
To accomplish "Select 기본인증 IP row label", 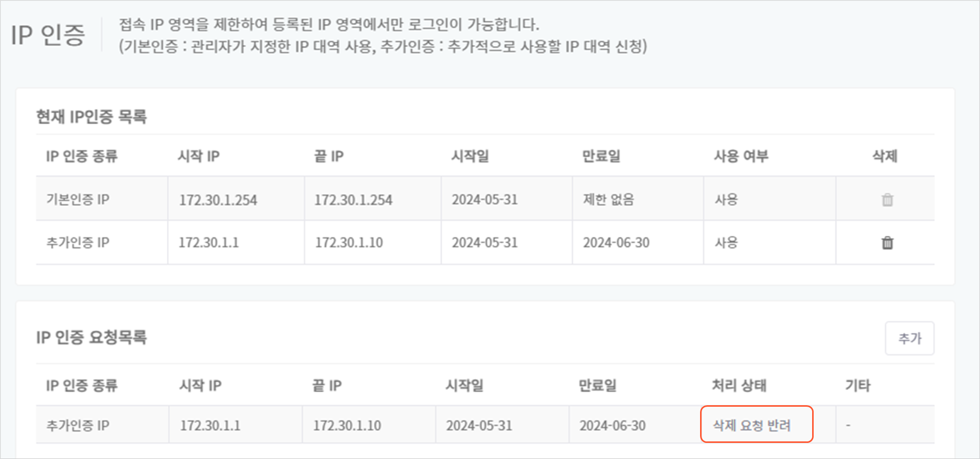I will (78, 200).
